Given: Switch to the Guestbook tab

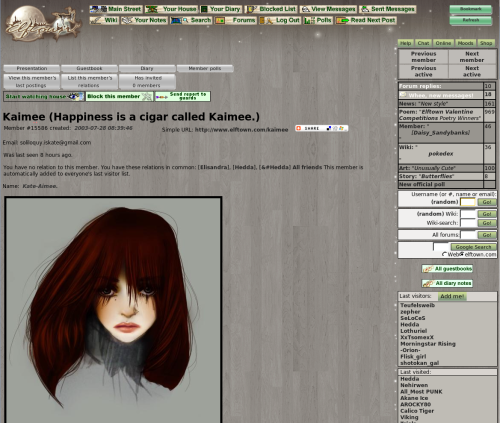Looking at the screenshot, I should tap(89, 68).
